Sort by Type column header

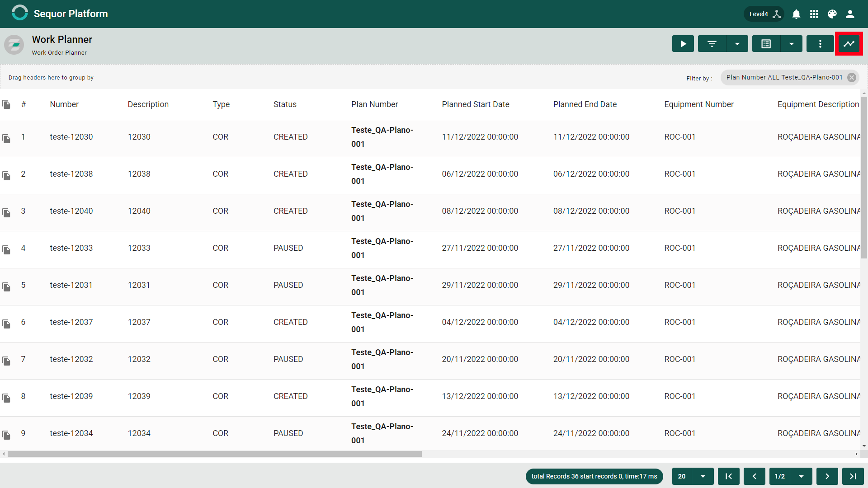coord(221,104)
